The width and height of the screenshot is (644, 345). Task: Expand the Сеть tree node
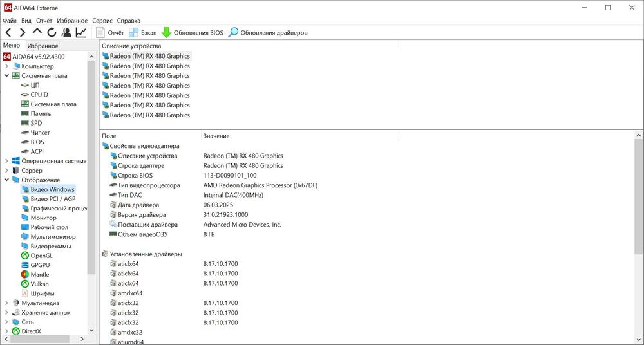[x=6, y=322]
